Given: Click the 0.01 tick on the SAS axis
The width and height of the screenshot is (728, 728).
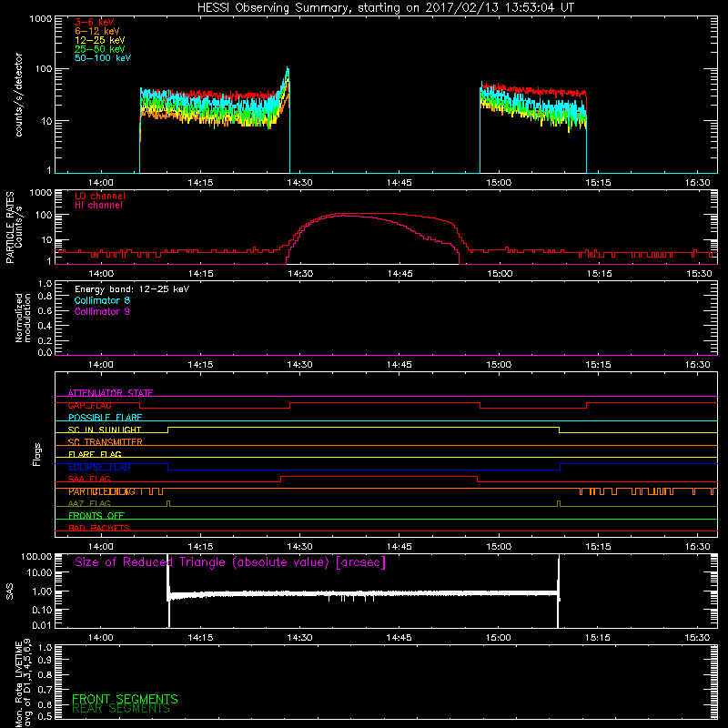Looking at the screenshot, I should pyautogui.click(x=41, y=625).
